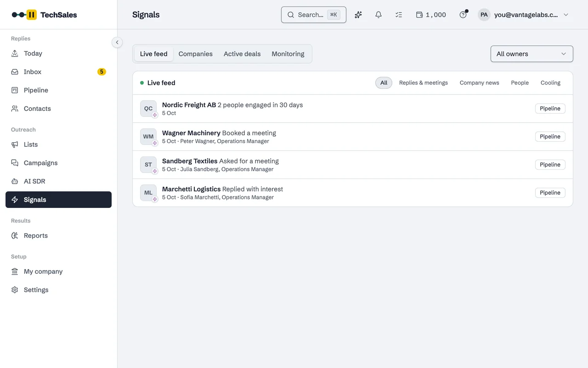Open Pipeline for Sandberg Textiles
588x368 pixels.
(x=550, y=165)
